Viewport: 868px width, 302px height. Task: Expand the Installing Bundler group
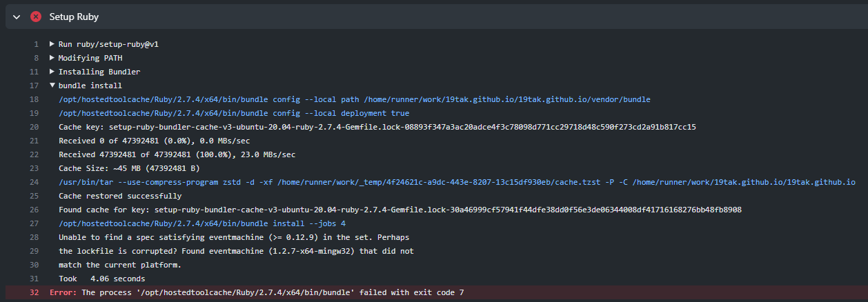coord(52,72)
